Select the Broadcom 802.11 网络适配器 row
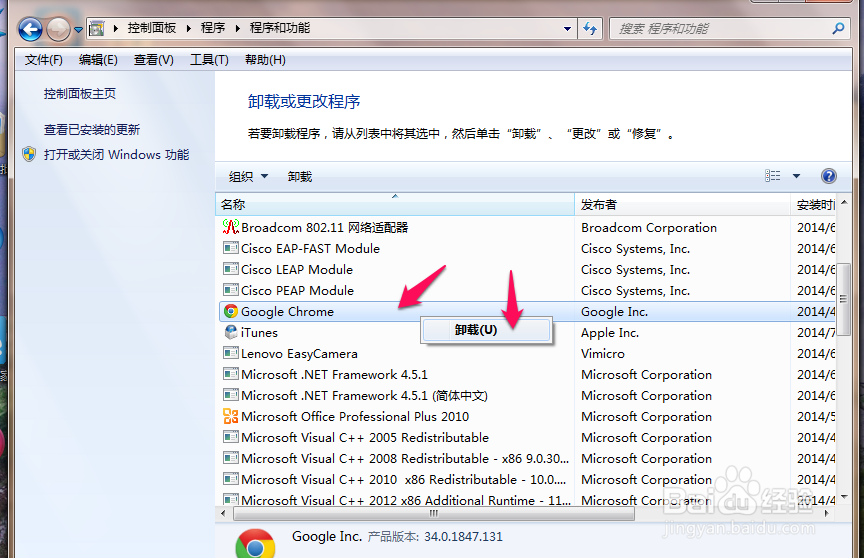Viewport: 864px width, 558px height. (528, 227)
